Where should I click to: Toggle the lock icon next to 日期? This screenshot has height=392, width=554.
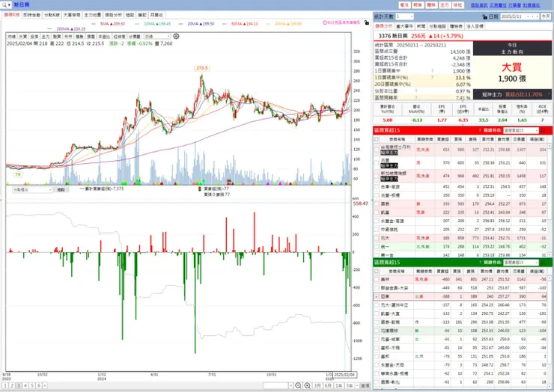pyautogui.click(x=485, y=16)
